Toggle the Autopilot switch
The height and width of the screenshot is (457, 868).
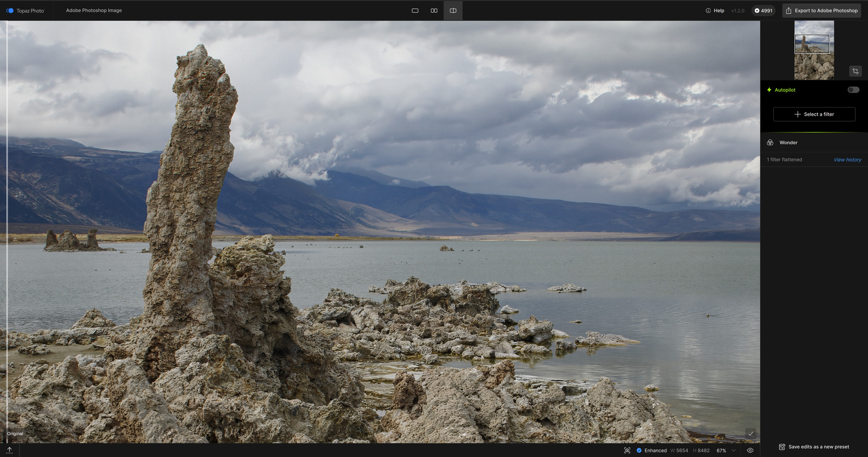click(853, 90)
